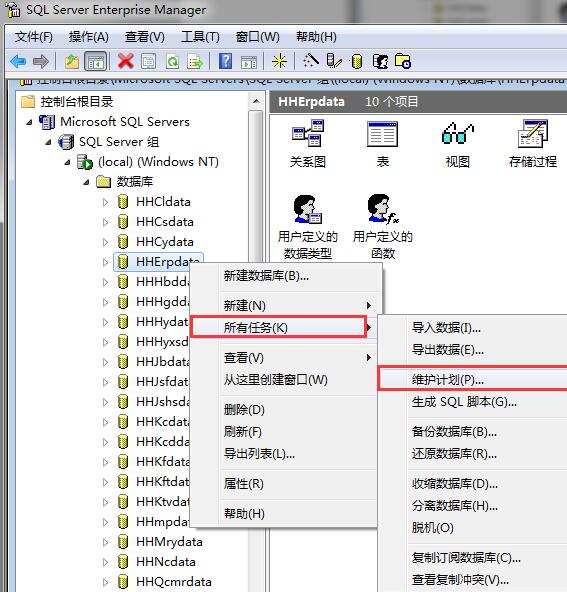Choose 导出数据(E)... in the submenu
Screen dimensions: 567x592
[473, 350]
